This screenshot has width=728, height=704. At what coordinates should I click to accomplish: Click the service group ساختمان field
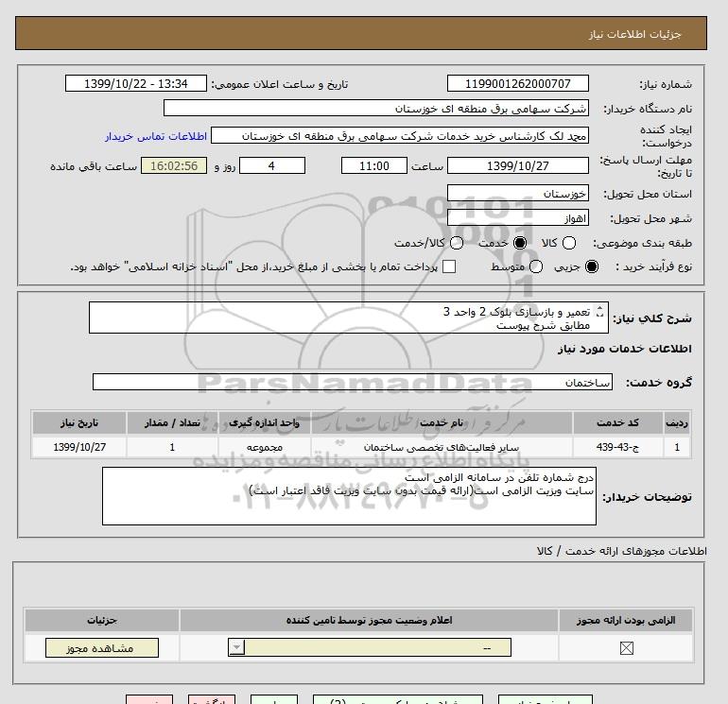(x=353, y=383)
